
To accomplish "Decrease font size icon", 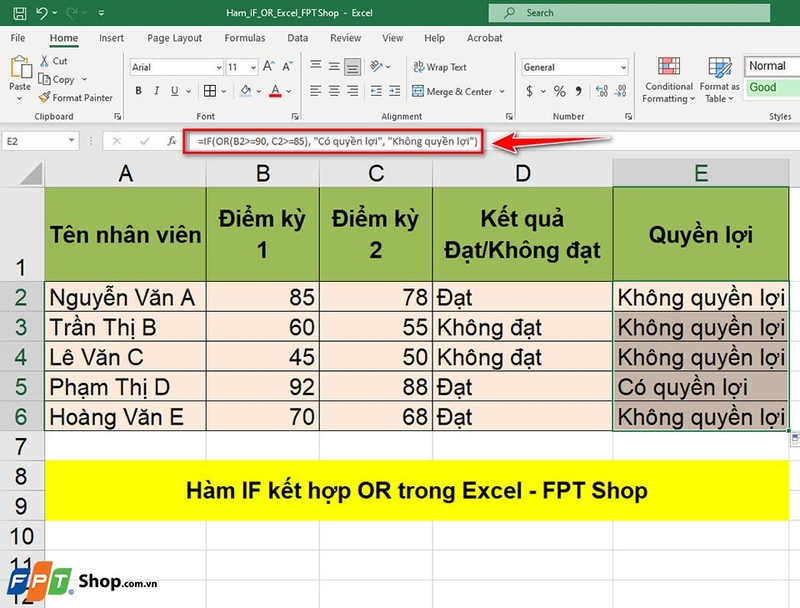I will (288, 66).
